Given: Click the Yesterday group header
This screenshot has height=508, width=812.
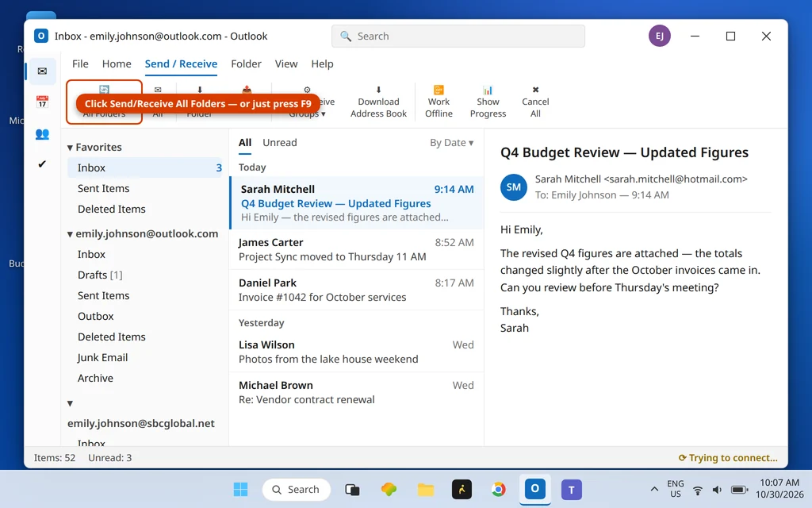Looking at the screenshot, I should click(262, 323).
